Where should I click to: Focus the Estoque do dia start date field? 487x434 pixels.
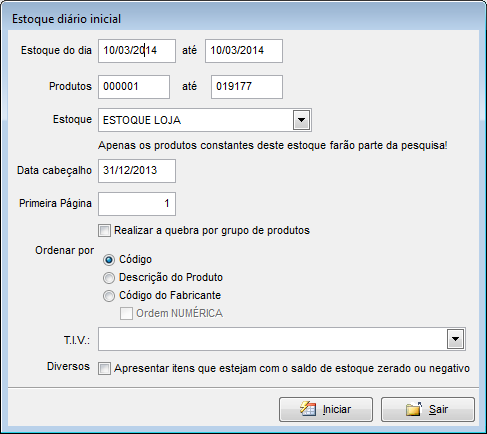click(x=137, y=51)
